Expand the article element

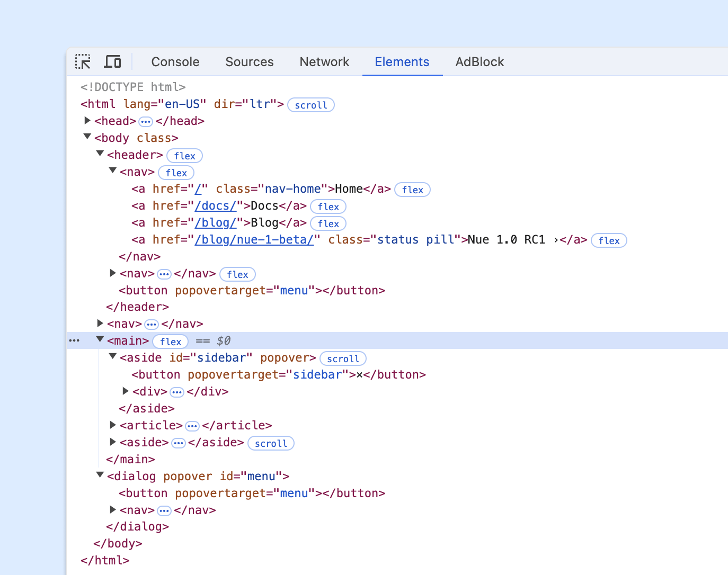coord(113,425)
